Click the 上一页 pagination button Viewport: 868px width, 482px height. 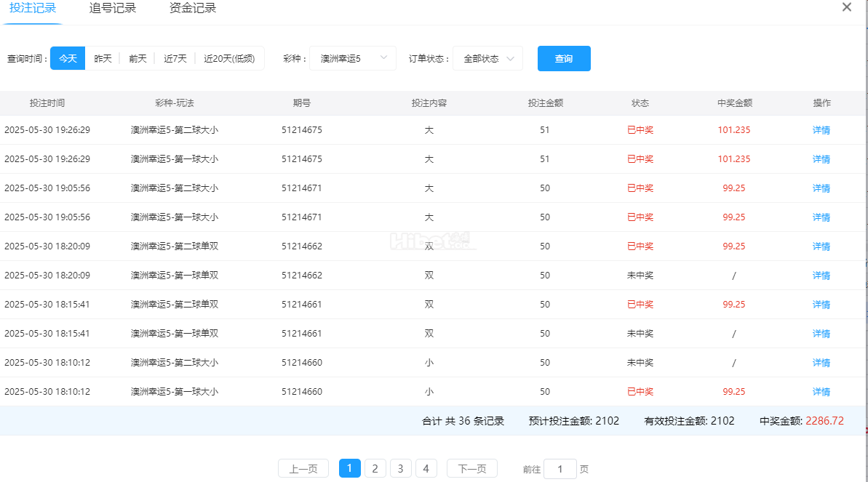click(303, 468)
